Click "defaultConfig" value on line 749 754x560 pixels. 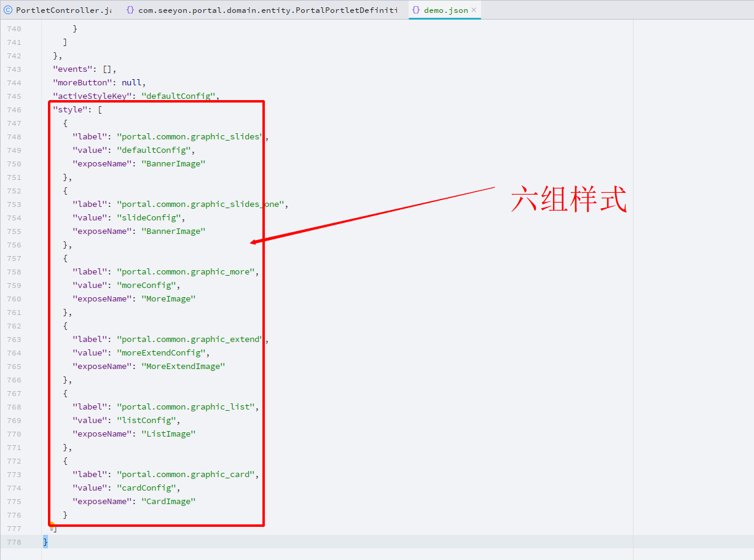point(154,150)
